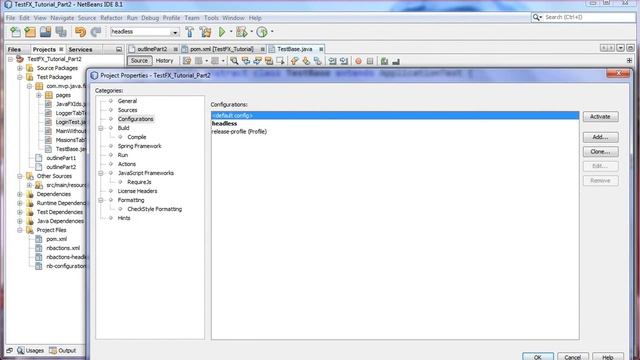Click the Search (Ctrl+I) field
640x360 pixels.
[x=584, y=17]
